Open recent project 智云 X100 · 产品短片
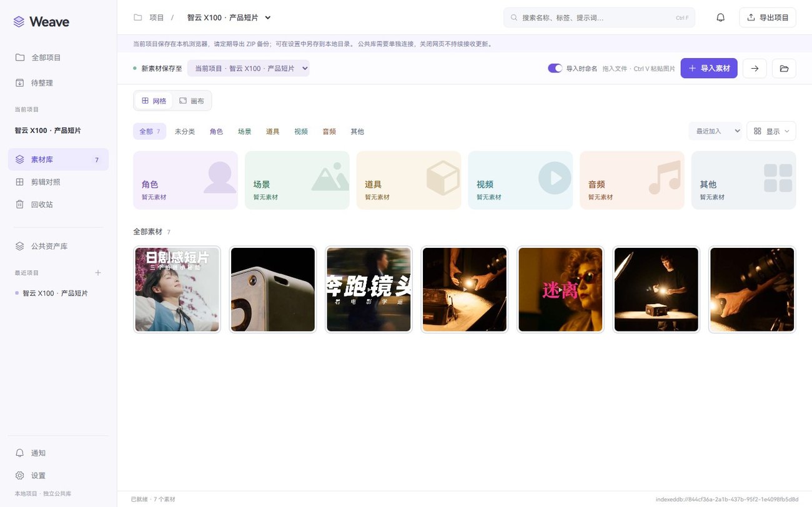The height and width of the screenshot is (507, 812). coord(55,293)
